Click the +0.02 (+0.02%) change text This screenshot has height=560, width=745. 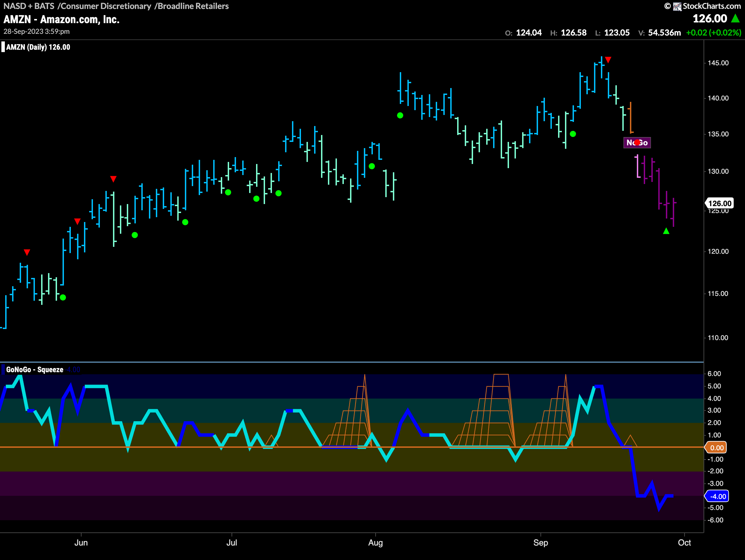pos(714,33)
